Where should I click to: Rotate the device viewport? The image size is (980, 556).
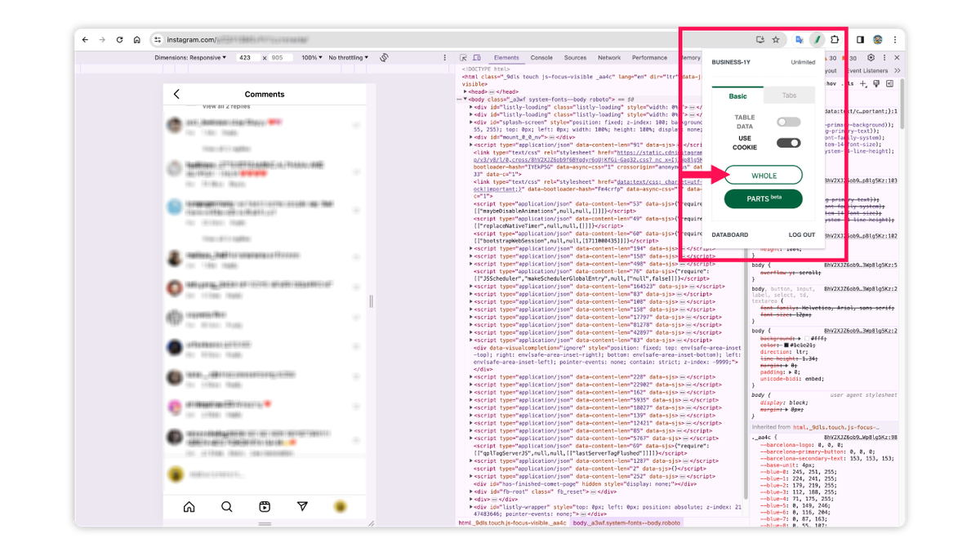click(384, 58)
